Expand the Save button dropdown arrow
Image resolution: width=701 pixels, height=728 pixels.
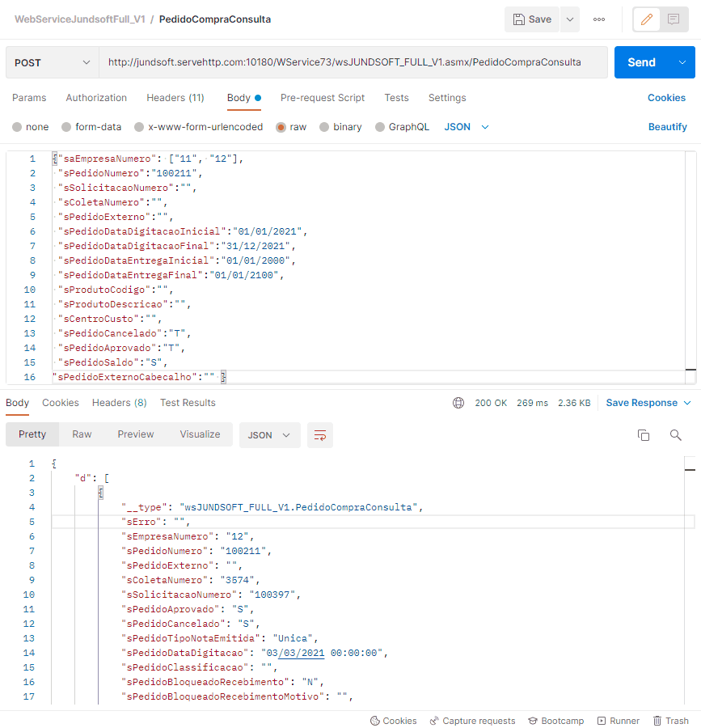click(x=569, y=19)
